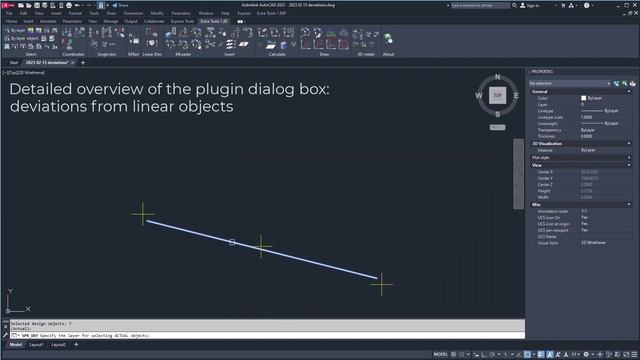
Task: Open the Modify menu
Action: (x=157, y=13)
